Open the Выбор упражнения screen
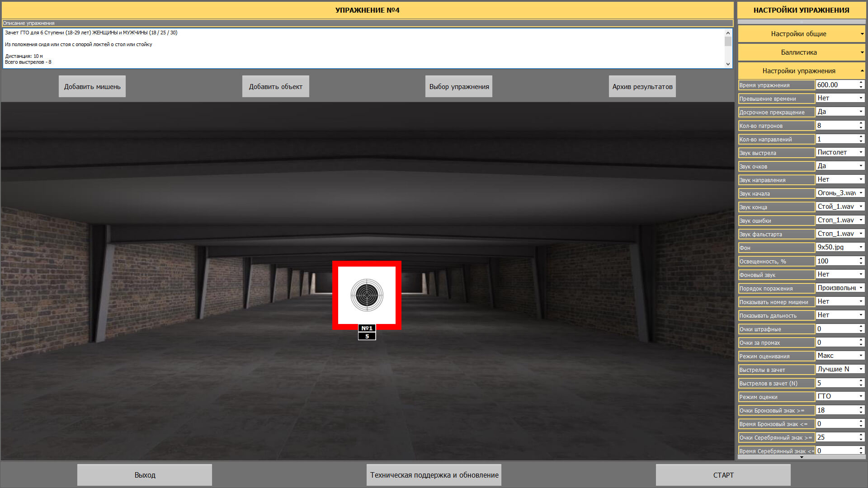The height and width of the screenshot is (488, 868). (x=459, y=86)
